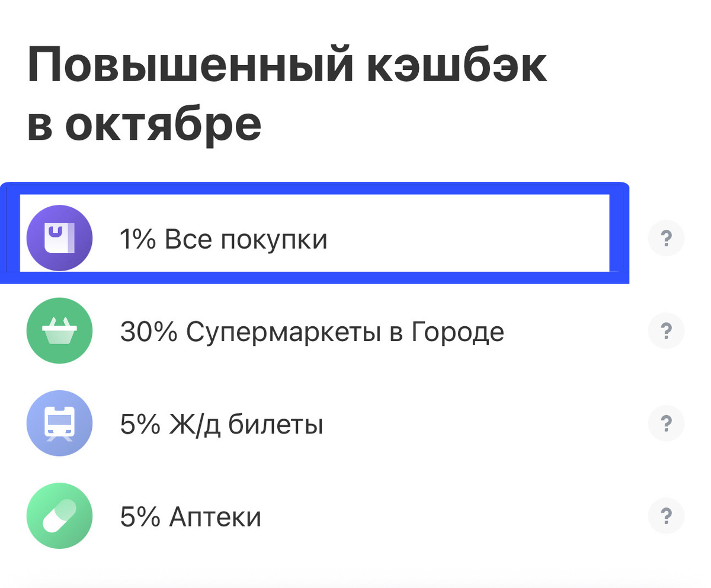Click the purple shopping bag icon
This screenshot has width=711, height=588.
coord(59,237)
